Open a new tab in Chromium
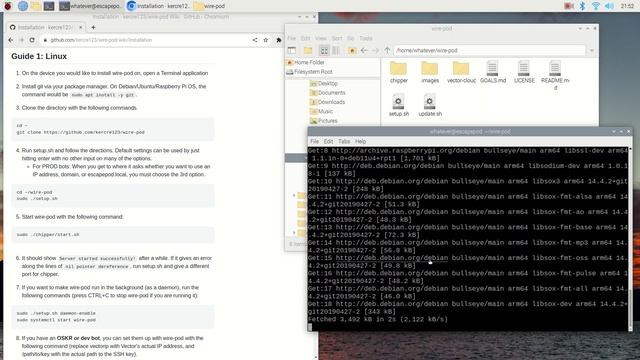The image size is (640, 360). [93, 27]
